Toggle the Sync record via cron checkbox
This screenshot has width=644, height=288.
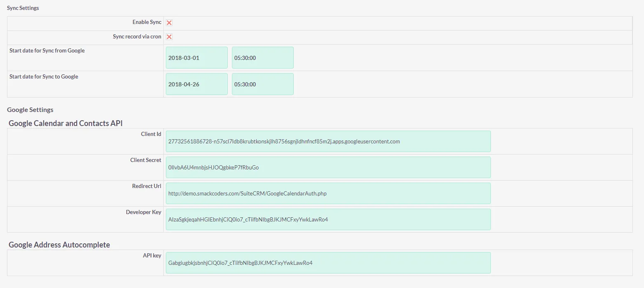click(169, 37)
